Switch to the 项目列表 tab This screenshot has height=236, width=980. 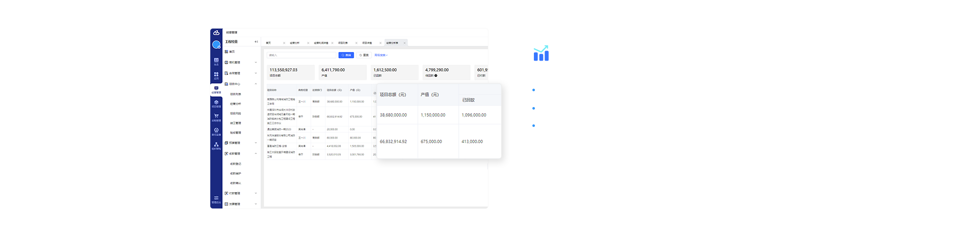[x=343, y=43]
